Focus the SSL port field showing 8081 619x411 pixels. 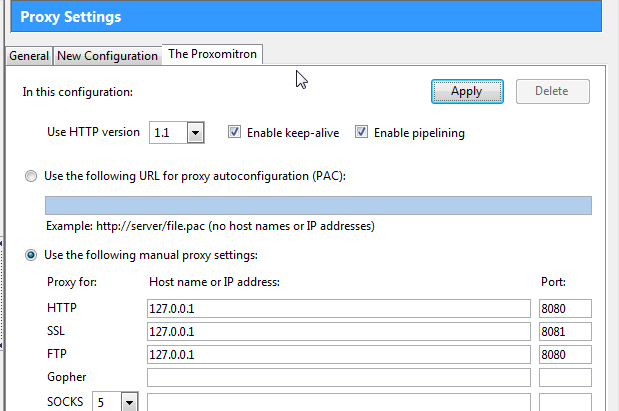pos(564,331)
